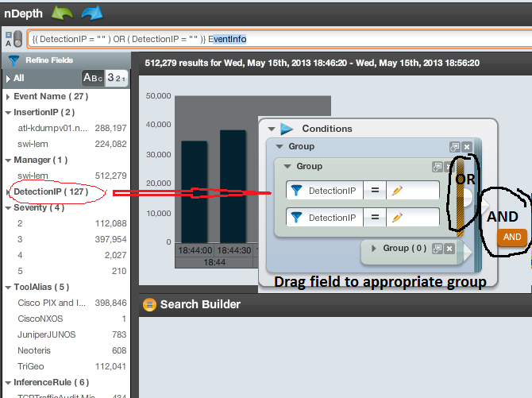Screen dimensions: 532x398
Task: Collapse the ToolAlias ( 5 ) field
Action: tap(8, 288)
